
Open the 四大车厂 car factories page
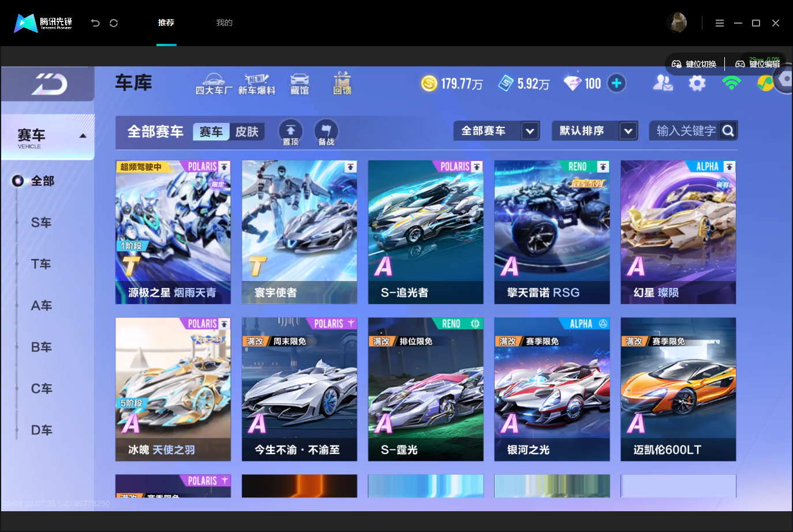point(214,84)
